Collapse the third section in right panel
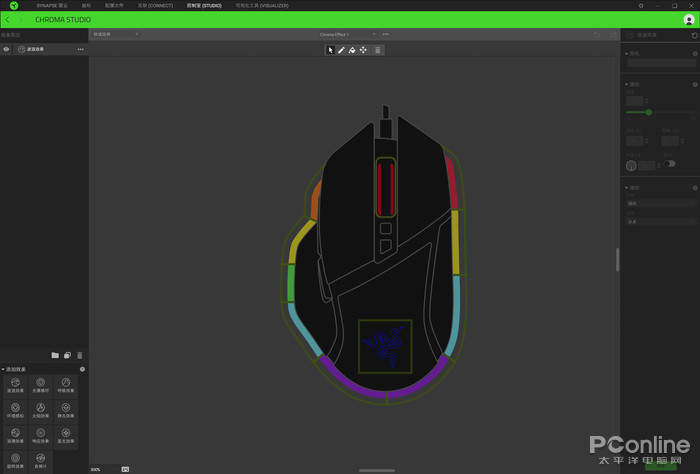 (x=627, y=188)
